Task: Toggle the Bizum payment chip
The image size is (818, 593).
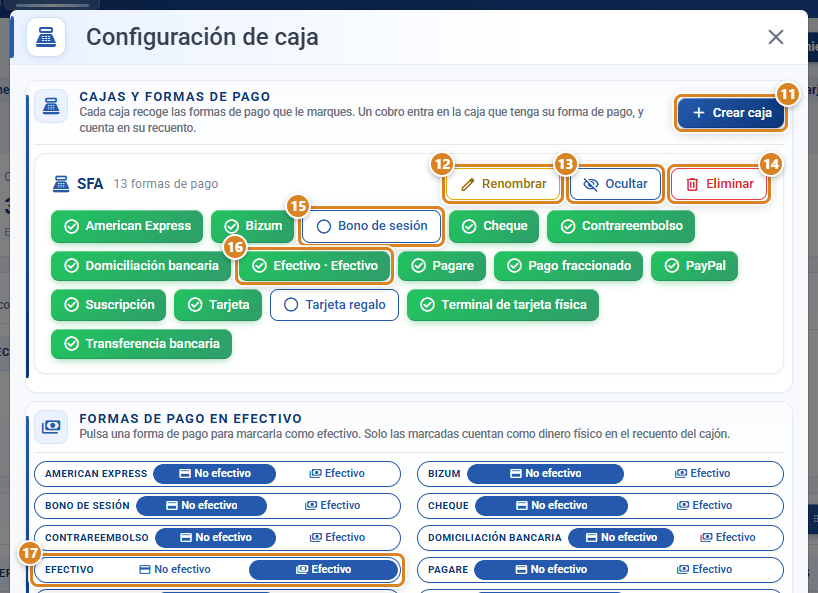Action: pyautogui.click(x=252, y=226)
